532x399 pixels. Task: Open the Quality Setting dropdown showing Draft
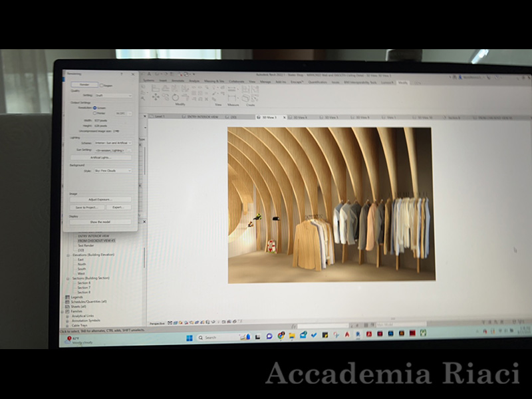pyautogui.click(x=113, y=95)
